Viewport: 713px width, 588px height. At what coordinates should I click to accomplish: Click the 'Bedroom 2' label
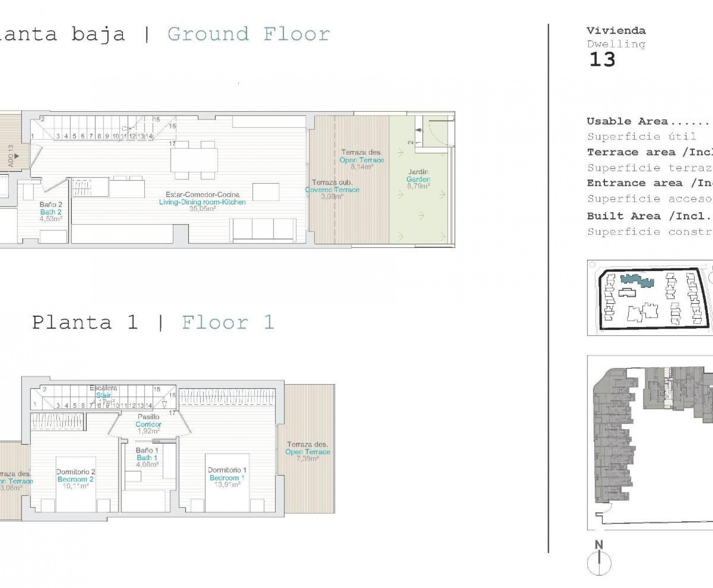(76, 479)
